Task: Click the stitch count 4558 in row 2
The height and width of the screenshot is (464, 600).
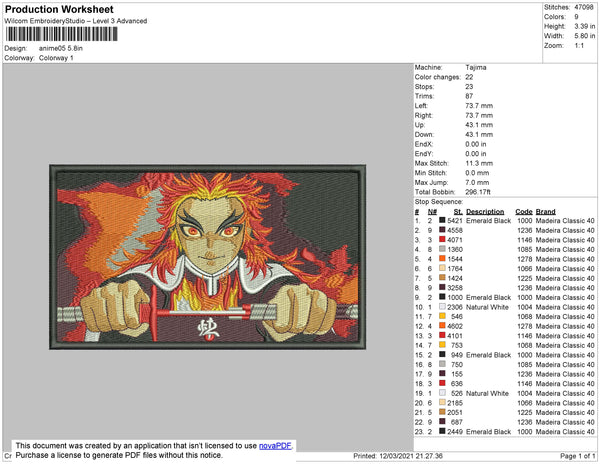Action: point(455,230)
